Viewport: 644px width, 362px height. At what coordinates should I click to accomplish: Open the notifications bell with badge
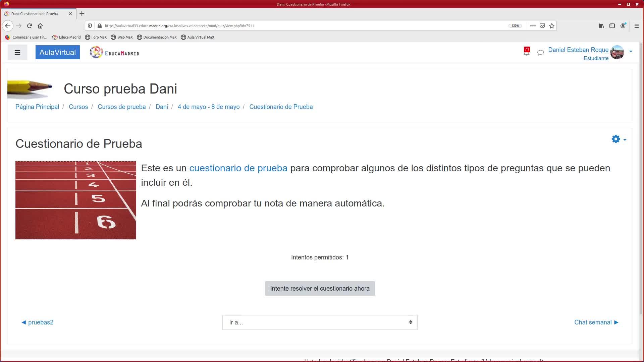click(x=526, y=52)
